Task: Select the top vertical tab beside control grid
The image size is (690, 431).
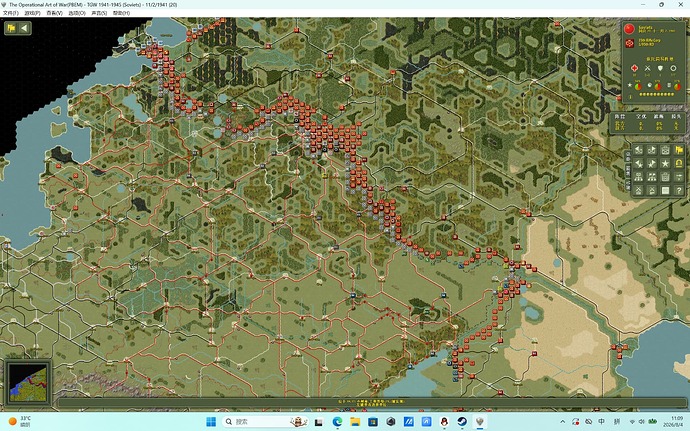Action: pos(628,156)
